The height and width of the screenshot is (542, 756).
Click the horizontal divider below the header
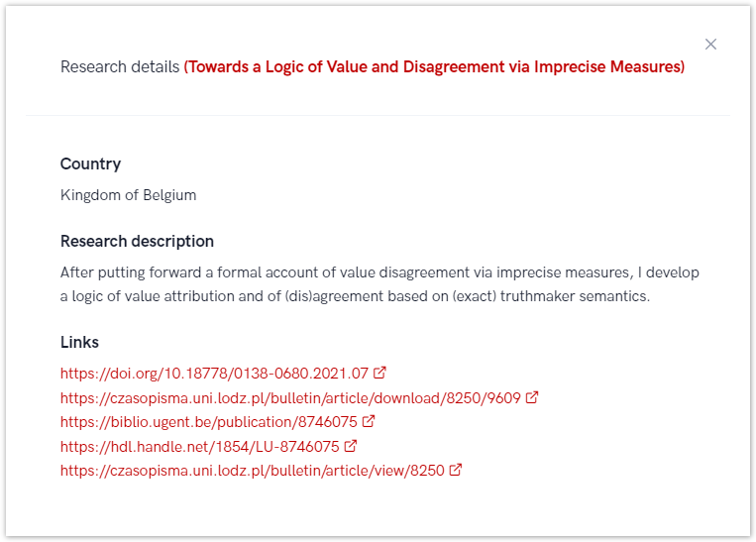click(378, 116)
